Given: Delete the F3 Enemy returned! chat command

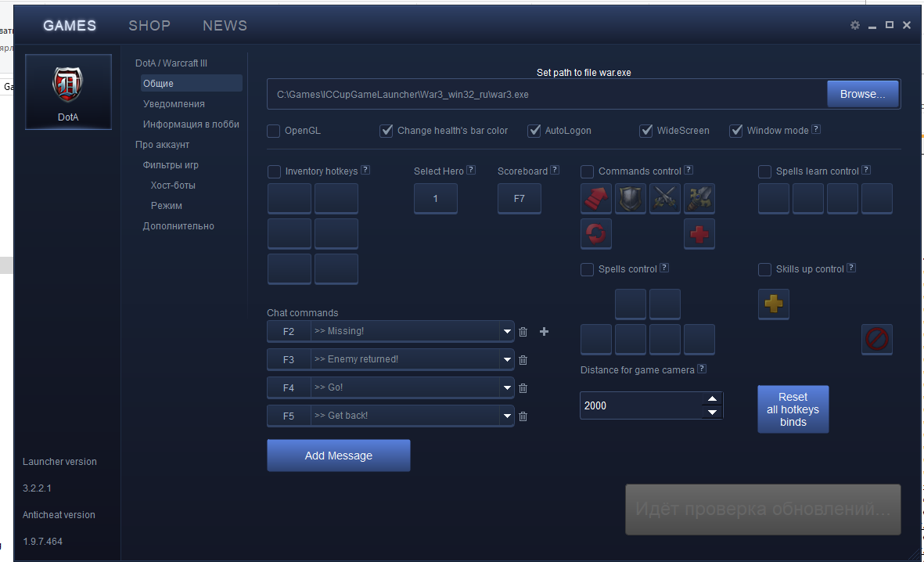Looking at the screenshot, I should pyautogui.click(x=523, y=360).
